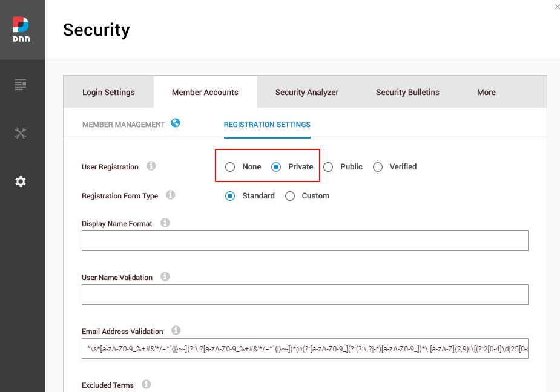Select None for User Registration

pos(230,167)
